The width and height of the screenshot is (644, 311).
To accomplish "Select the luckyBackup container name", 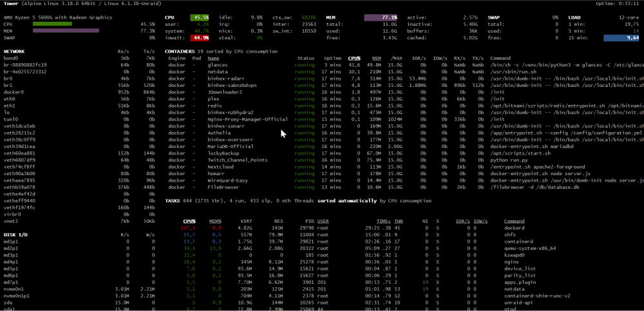I will pyautogui.click(x=224, y=153).
